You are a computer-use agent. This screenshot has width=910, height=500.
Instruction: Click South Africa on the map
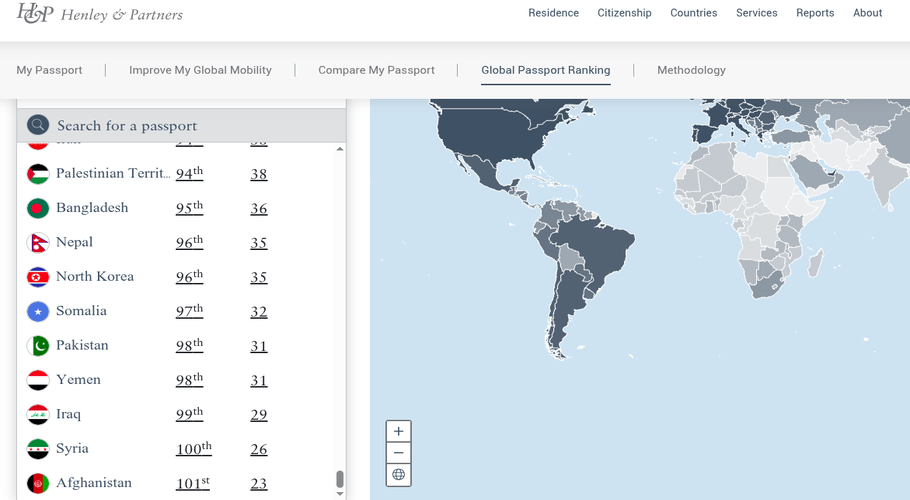point(766,285)
